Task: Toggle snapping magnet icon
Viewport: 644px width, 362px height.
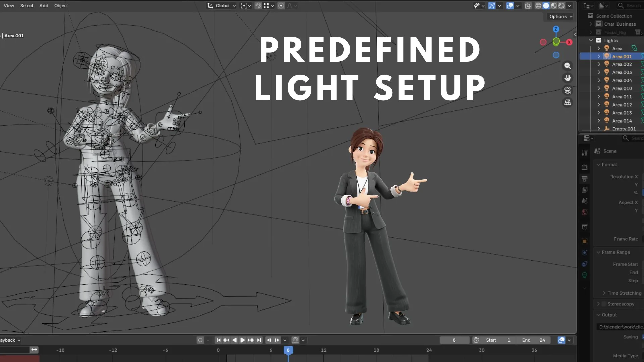Action: coord(258,6)
